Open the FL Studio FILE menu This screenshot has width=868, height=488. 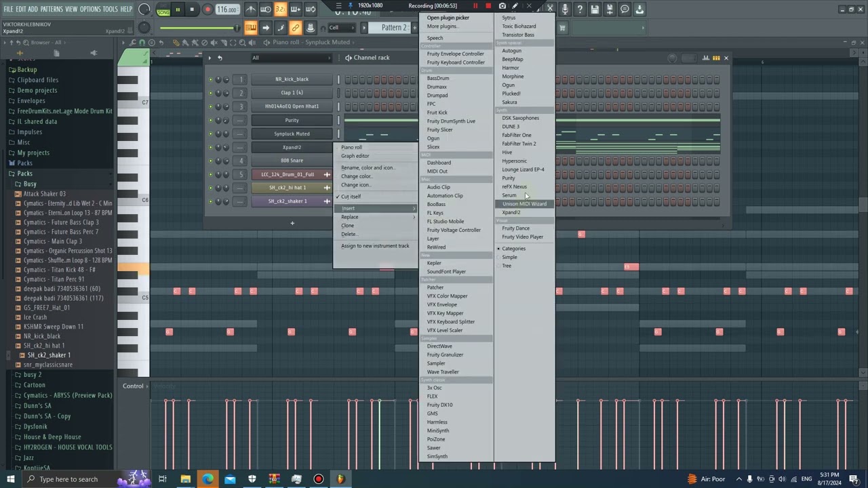[9, 9]
